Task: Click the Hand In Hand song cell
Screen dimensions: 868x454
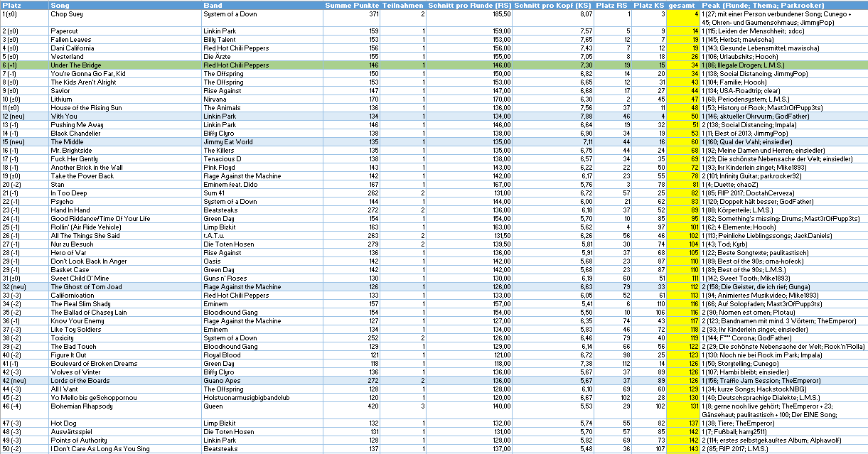Action: pyautogui.click(x=125, y=210)
